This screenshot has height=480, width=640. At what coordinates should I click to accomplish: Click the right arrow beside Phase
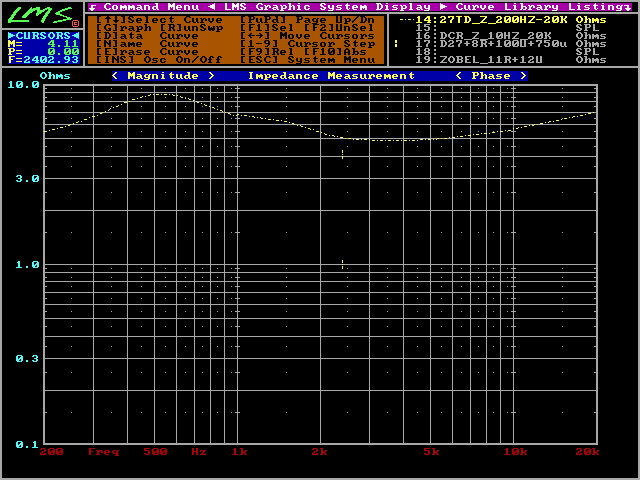523,76
